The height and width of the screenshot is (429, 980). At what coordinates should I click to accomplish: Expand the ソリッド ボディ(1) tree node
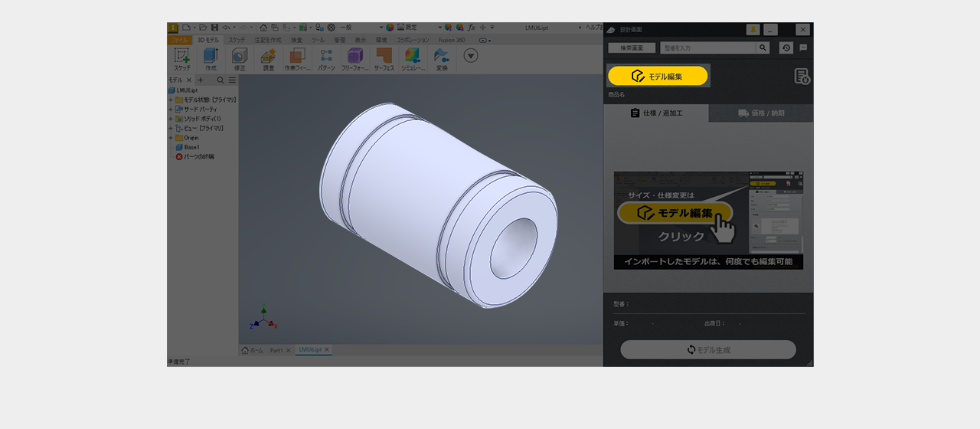[171, 119]
